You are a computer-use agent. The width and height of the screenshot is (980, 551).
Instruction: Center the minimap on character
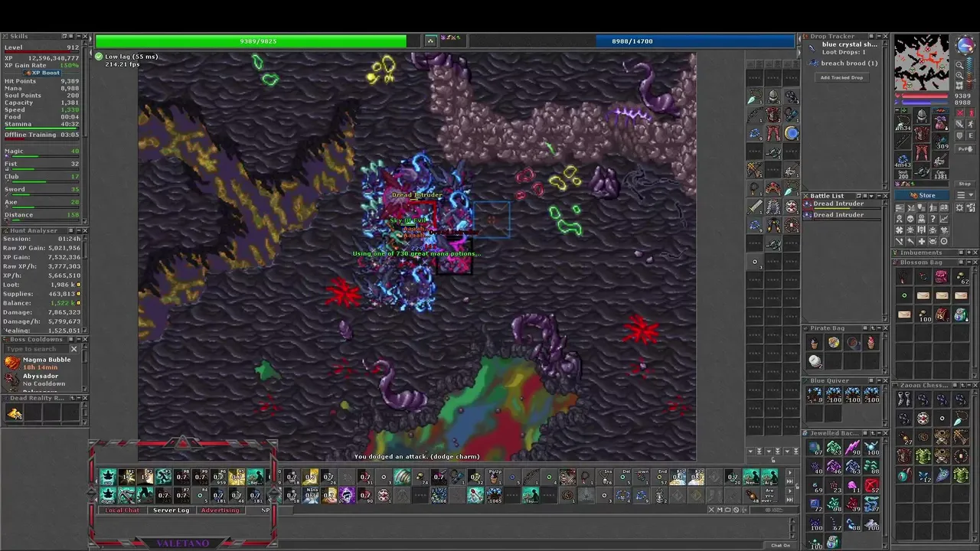[959, 86]
